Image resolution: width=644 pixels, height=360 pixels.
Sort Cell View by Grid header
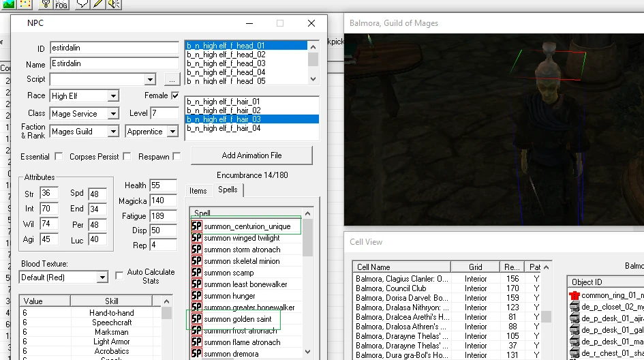(475, 267)
